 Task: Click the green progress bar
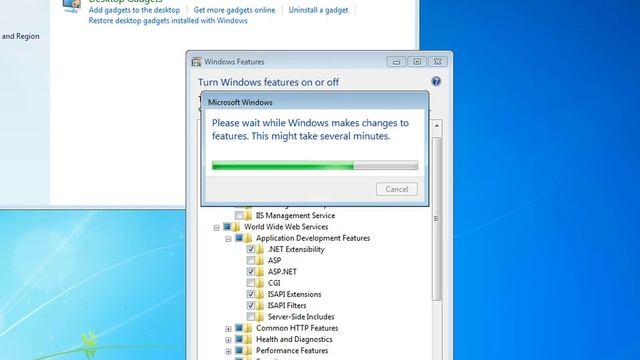click(315, 165)
